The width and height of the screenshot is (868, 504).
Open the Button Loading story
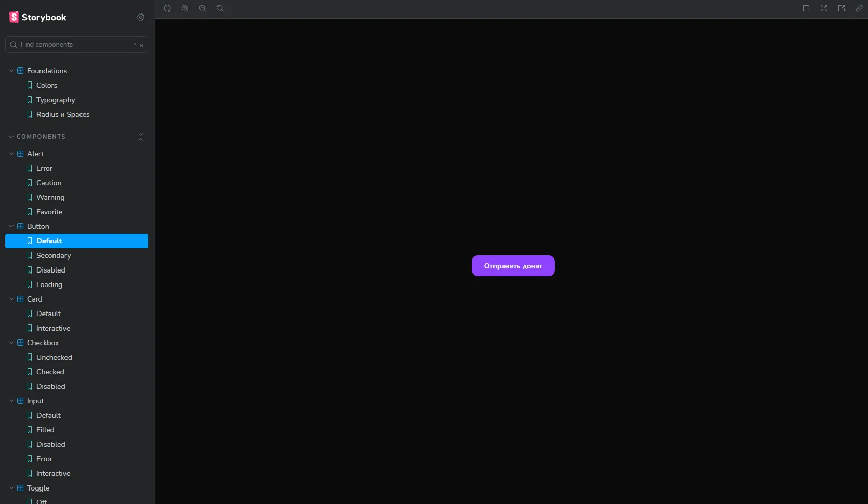point(77,284)
